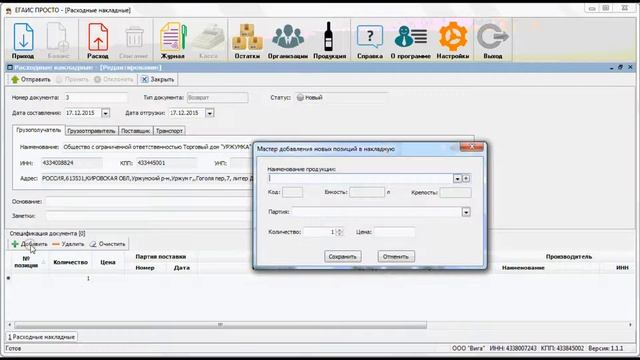The width and height of the screenshot is (640, 360).
Task: Click the Количество column header in the table
Action: point(71,262)
